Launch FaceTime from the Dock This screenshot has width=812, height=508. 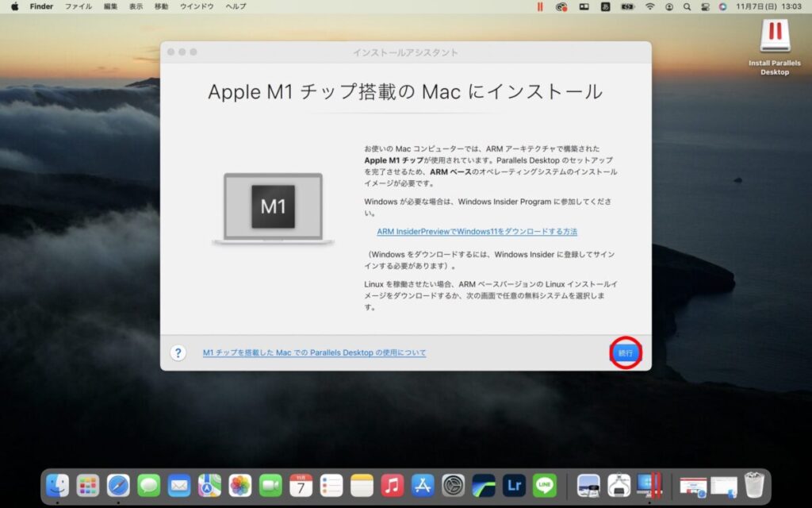(270, 486)
